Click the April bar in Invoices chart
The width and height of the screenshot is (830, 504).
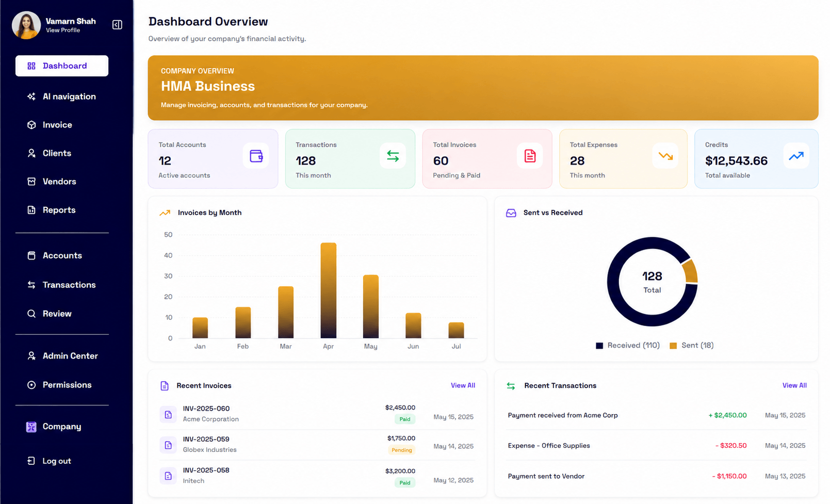click(329, 290)
